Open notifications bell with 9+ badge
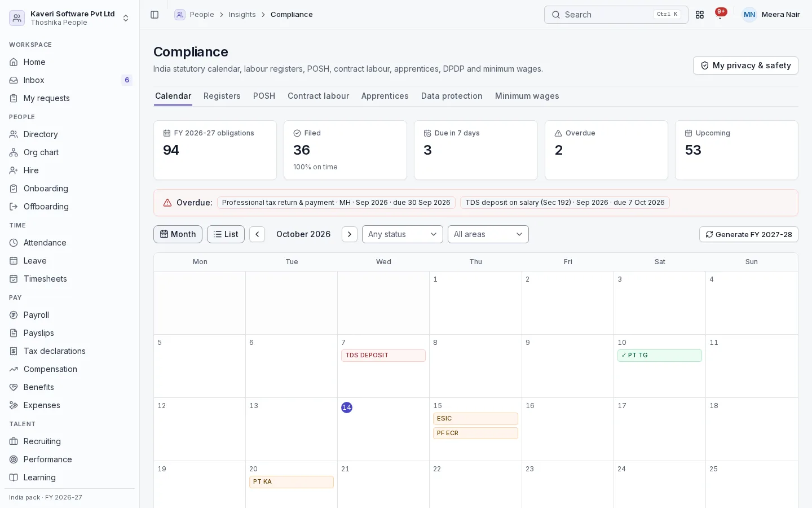Image resolution: width=812 pixels, height=508 pixels. coord(720,14)
